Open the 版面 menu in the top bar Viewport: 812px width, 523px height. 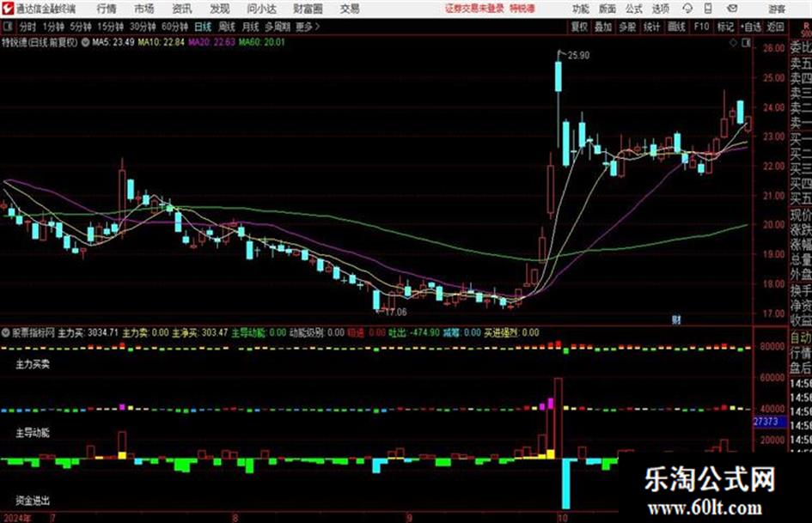coord(607,9)
